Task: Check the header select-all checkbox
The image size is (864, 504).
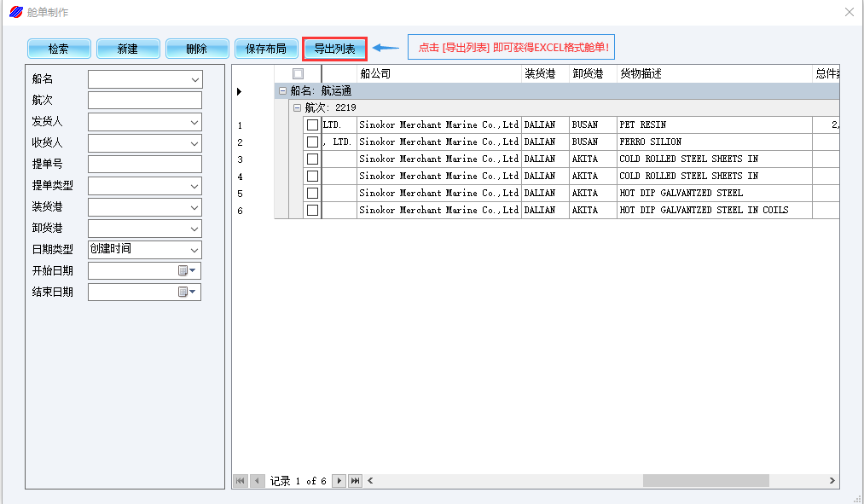Action: click(x=298, y=74)
